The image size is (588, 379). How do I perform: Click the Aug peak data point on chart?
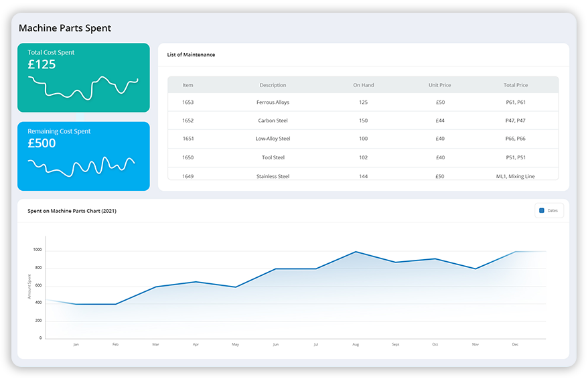(356, 252)
